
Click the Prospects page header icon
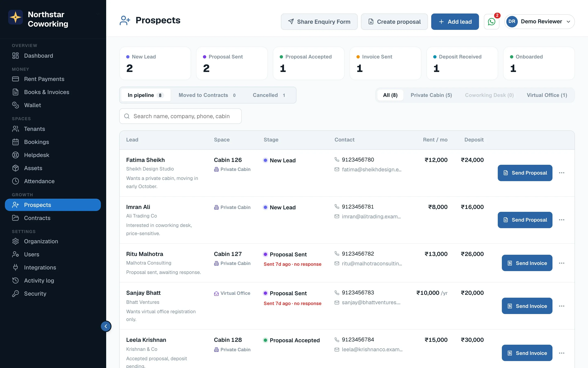pyautogui.click(x=125, y=20)
